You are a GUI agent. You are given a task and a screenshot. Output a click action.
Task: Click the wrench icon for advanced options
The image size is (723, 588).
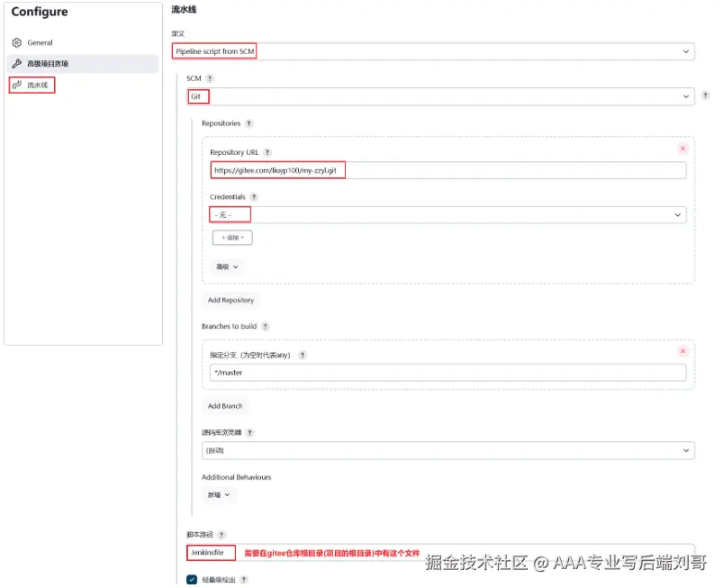pyautogui.click(x=17, y=64)
